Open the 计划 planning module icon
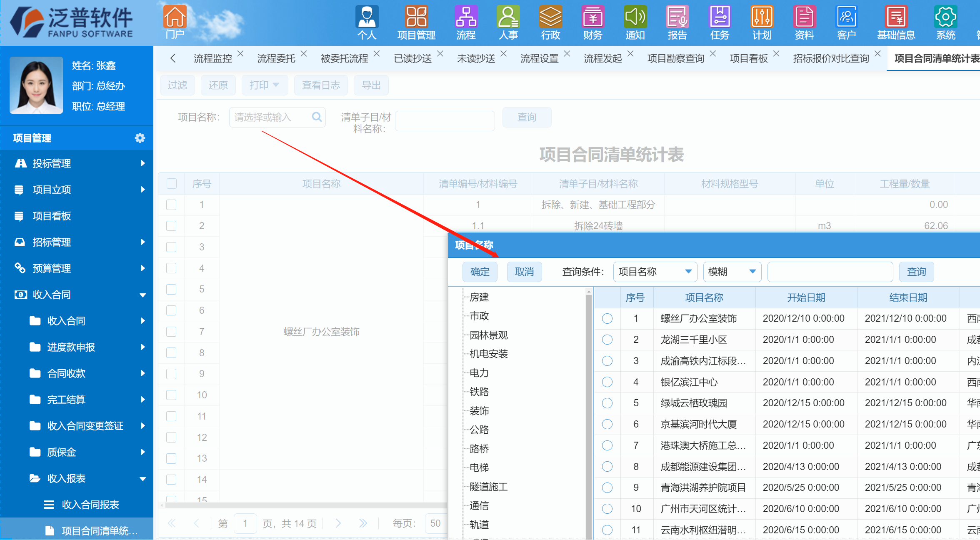Image resolution: width=980 pixels, height=540 pixels. tap(762, 17)
